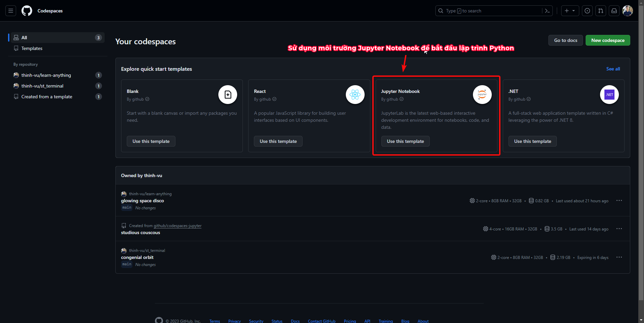
Task: Open the Issues icon in header
Action: [x=587, y=11]
